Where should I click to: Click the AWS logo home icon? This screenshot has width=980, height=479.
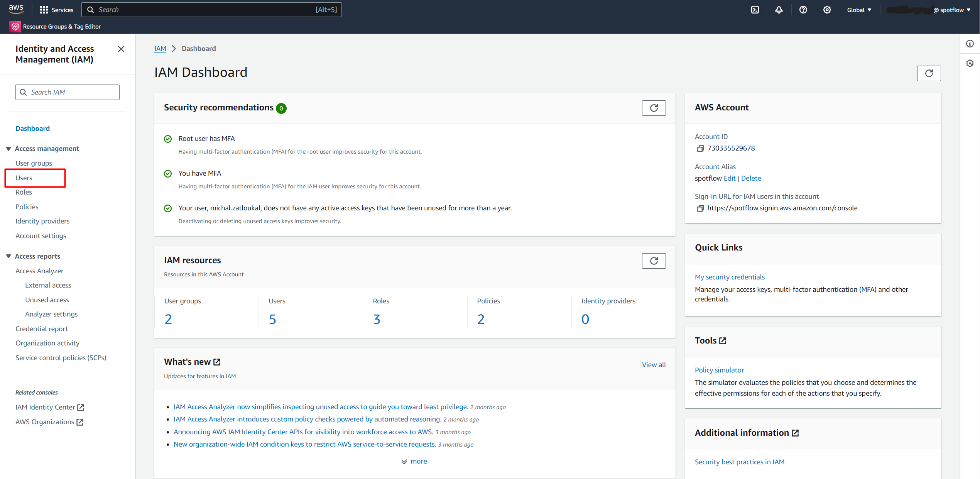click(16, 9)
